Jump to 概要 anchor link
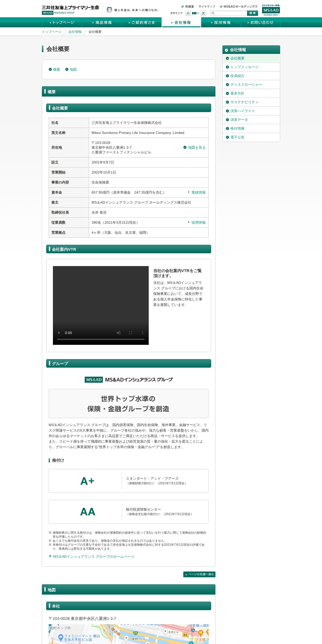This screenshot has height=644, width=322. 54,69
